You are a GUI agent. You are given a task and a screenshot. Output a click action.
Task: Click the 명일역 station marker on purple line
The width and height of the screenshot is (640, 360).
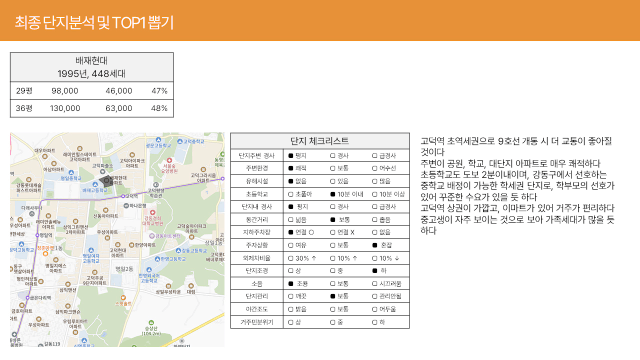coord(37,235)
